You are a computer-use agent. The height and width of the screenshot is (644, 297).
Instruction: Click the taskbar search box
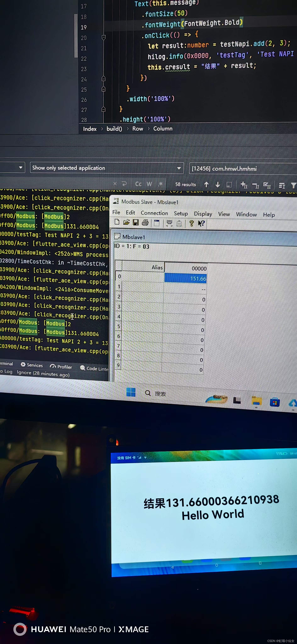click(x=155, y=394)
